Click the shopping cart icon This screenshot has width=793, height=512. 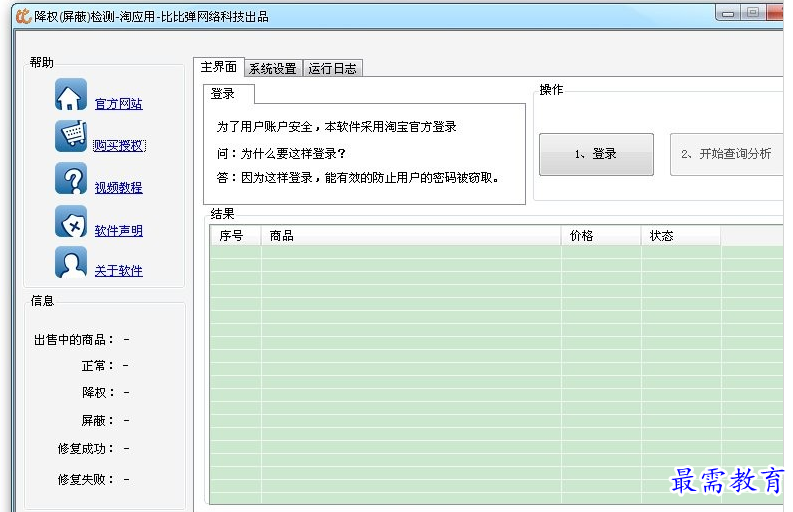(x=71, y=136)
